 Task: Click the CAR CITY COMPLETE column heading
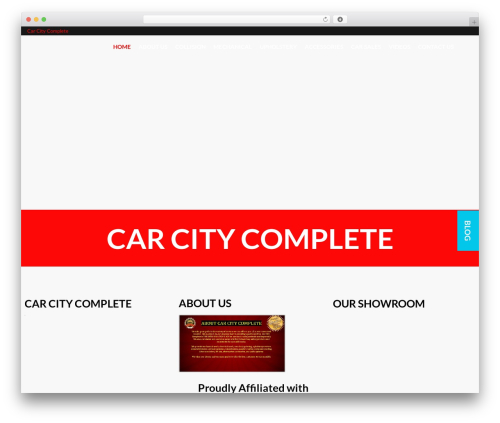click(x=78, y=304)
